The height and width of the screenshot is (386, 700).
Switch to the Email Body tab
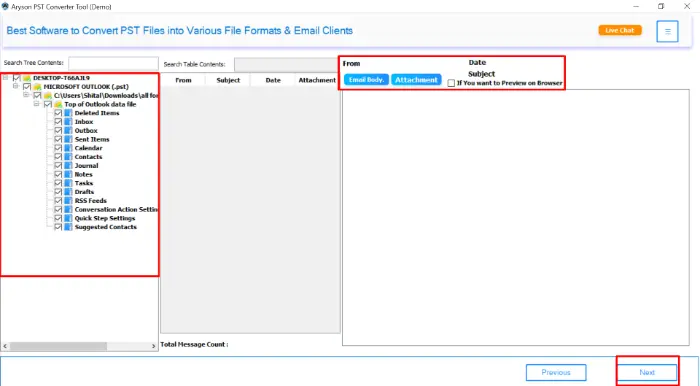[x=366, y=80]
